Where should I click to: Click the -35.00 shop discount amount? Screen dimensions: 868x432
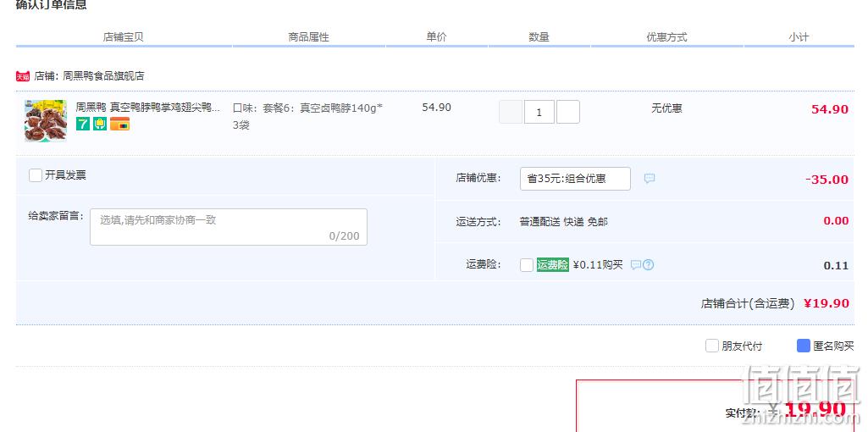click(827, 180)
